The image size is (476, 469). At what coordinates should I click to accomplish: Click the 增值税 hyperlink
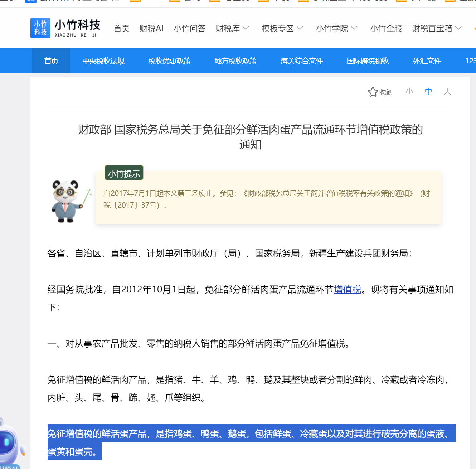[347, 289]
